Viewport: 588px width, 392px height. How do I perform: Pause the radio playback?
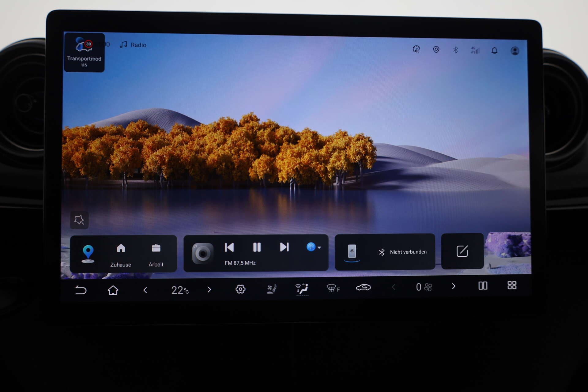pos(257,247)
